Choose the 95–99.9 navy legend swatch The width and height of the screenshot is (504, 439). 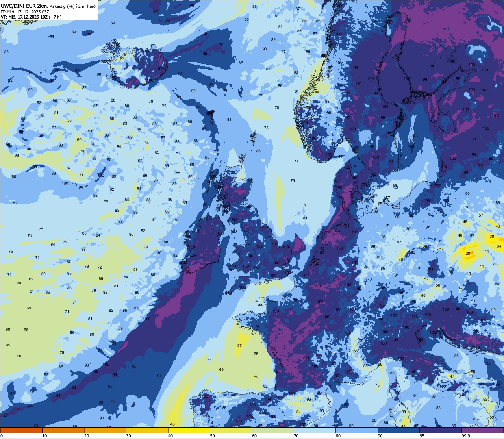point(441,430)
